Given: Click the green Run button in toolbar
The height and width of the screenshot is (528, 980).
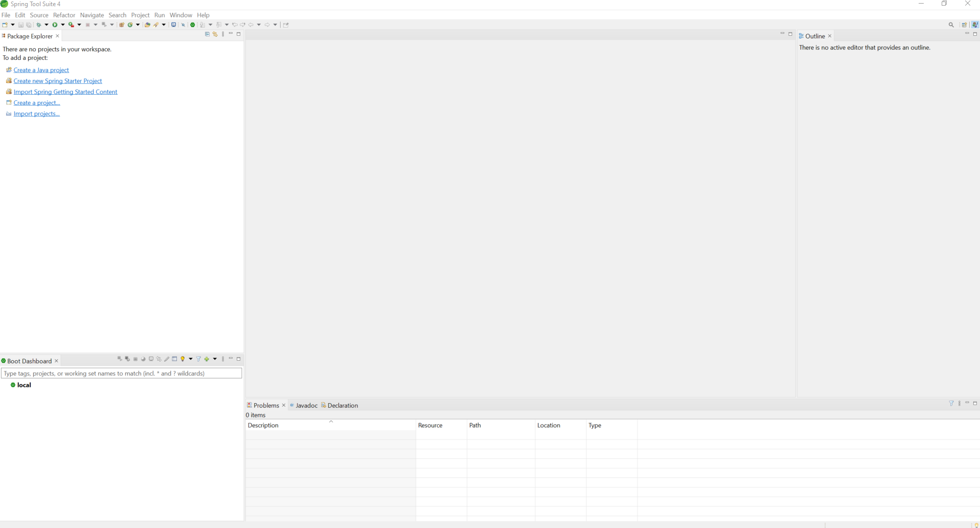Looking at the screenshot, I should tap(55, 25).
